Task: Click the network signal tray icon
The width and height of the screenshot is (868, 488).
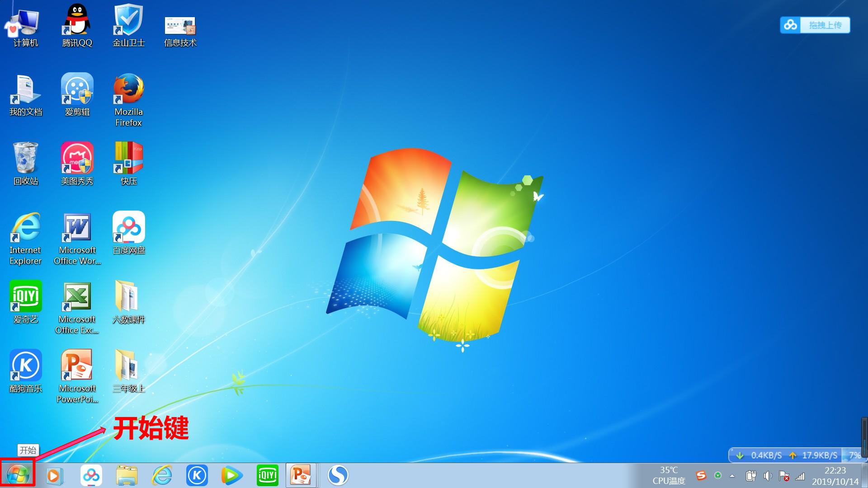Action: pos(800,476)
